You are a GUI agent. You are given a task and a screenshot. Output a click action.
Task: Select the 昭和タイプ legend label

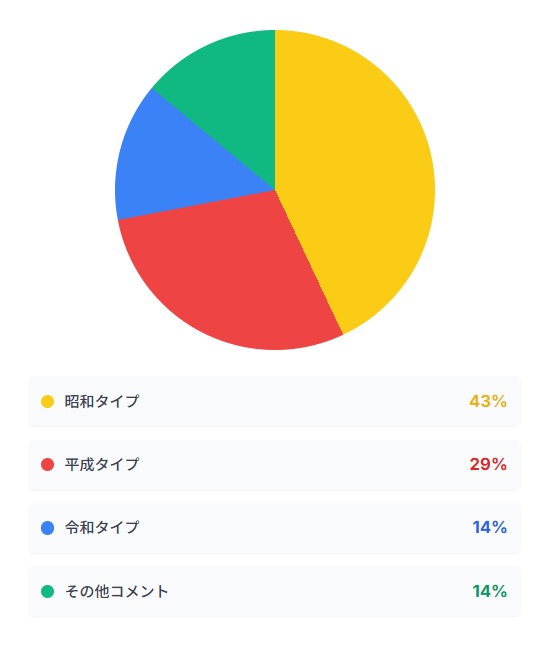pos(102,401)
